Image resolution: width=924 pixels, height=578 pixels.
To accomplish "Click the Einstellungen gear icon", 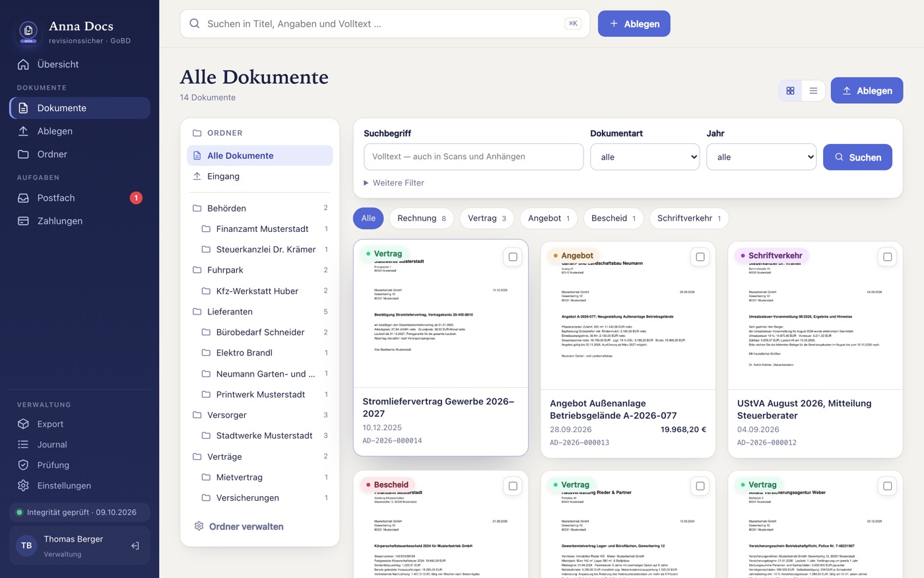I will pos(23,486).
